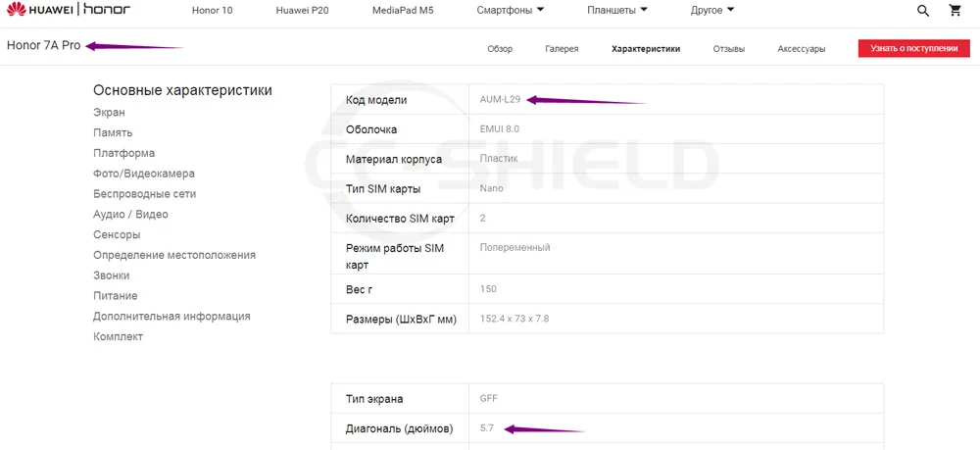Jump to the Сенсоры section
The image size is (980, 450).
(117, 235)
